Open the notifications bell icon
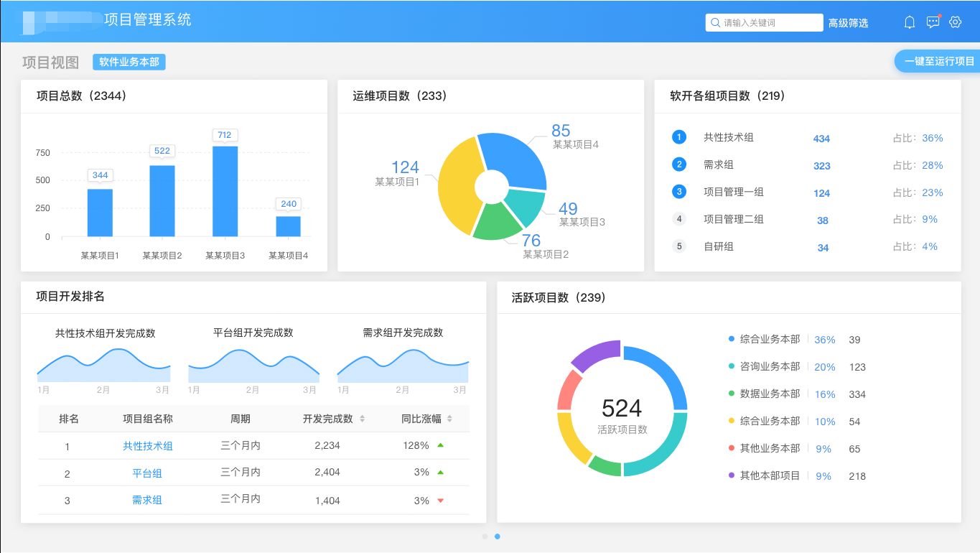Image resolution: width=980 pixels, height=553 pixels. click(x=910, y=22)
